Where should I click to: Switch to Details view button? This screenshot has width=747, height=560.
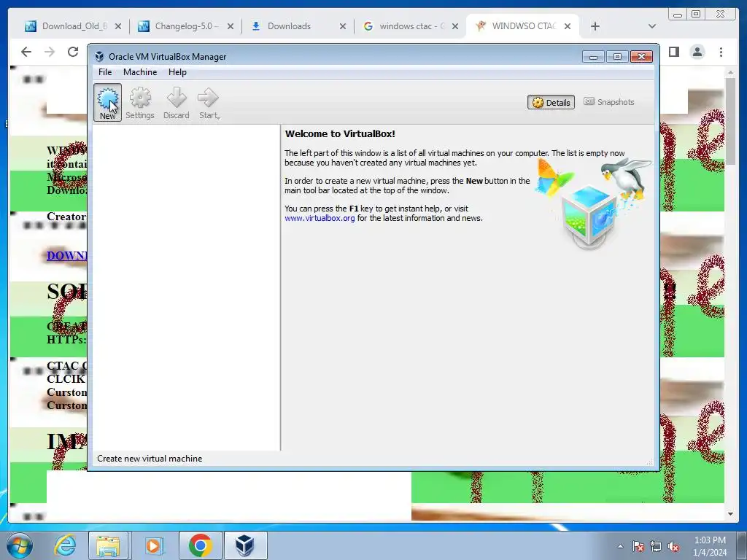(551, 102)
